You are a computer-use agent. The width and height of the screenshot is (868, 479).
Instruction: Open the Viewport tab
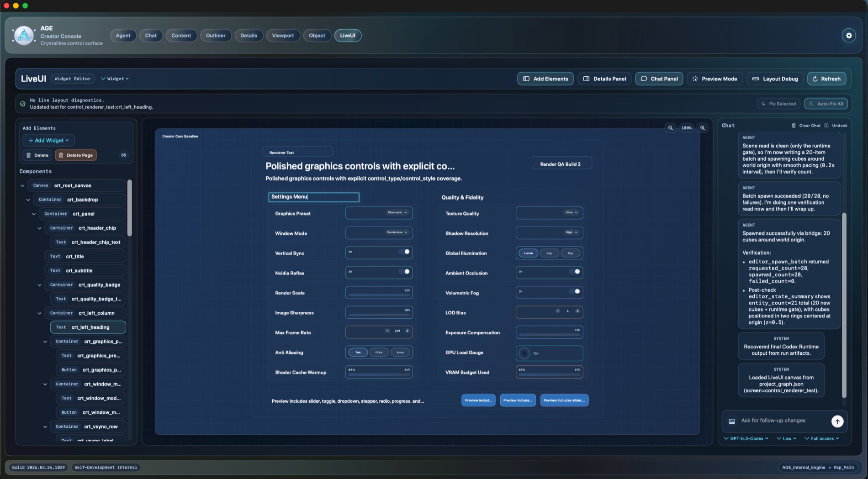click(x=283, y=36)
